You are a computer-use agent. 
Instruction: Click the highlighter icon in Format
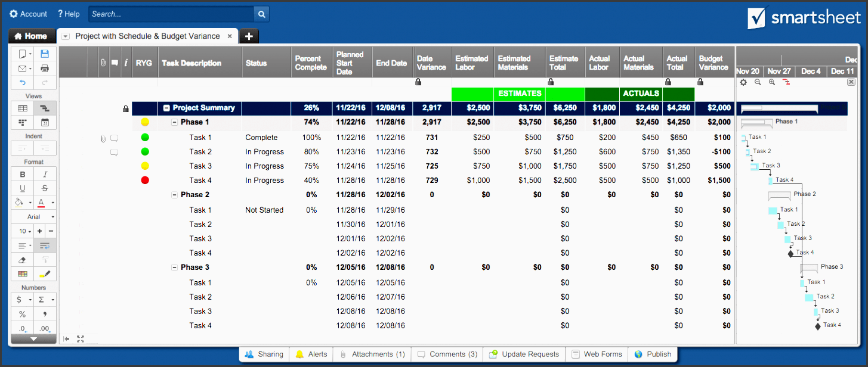tap(45, 274)
